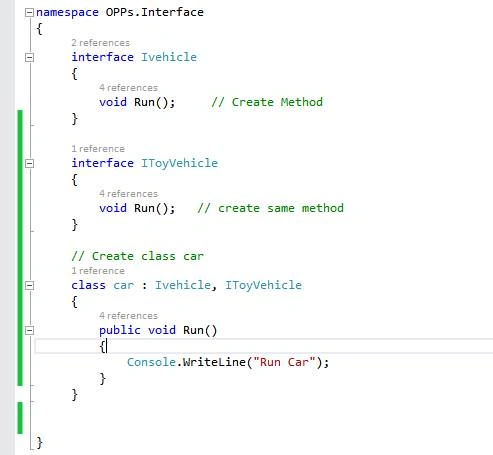Screen dimensions: 493x455
Task: Open '4 references' above IToyVehicle's Run()
Action: click(128, 194)
